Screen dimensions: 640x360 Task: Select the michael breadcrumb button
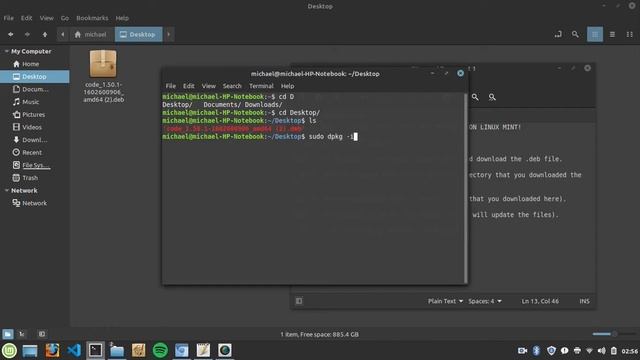(x=91, y=35)
